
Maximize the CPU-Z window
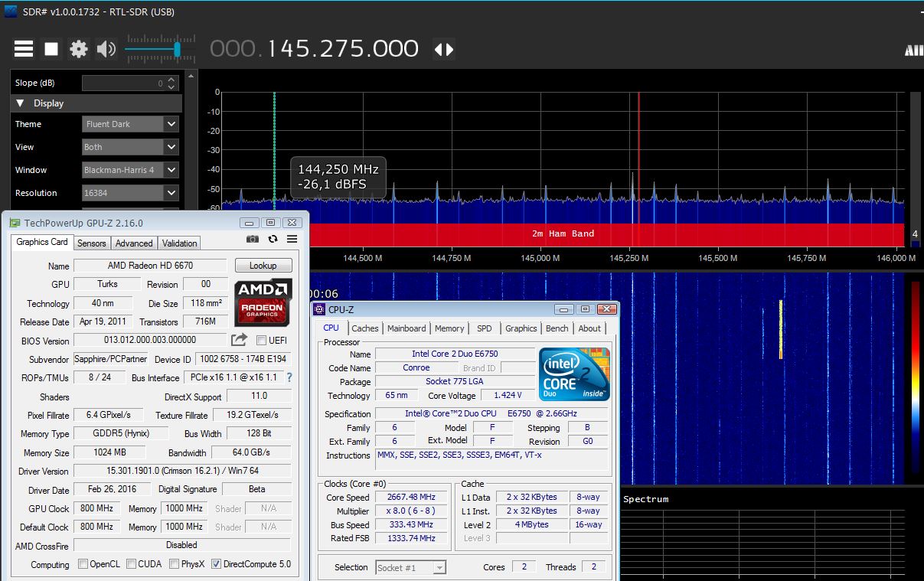(585, 309)
